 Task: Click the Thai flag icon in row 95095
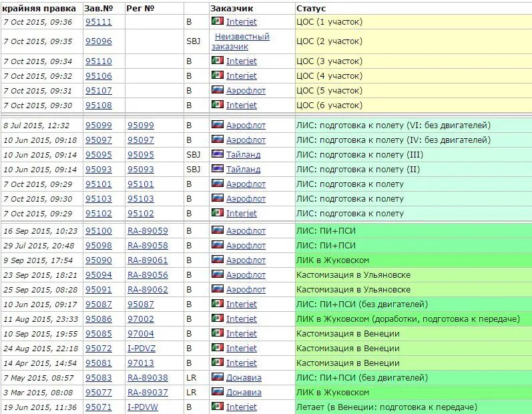click(x=218, y=154)
